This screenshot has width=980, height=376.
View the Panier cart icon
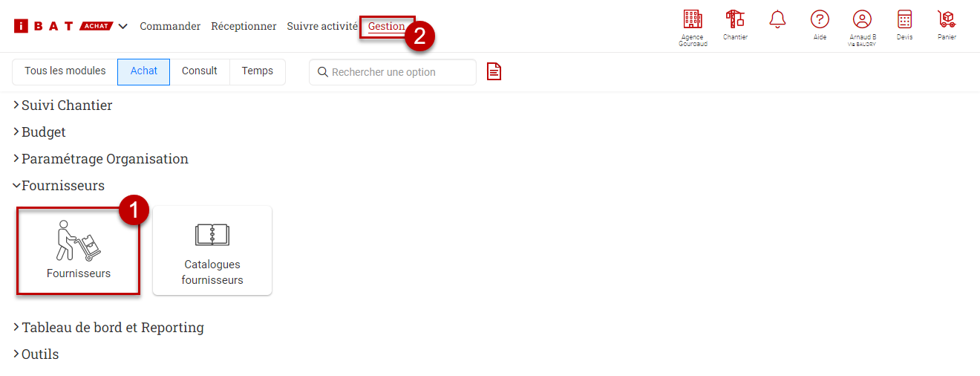(x=947, y=20)
